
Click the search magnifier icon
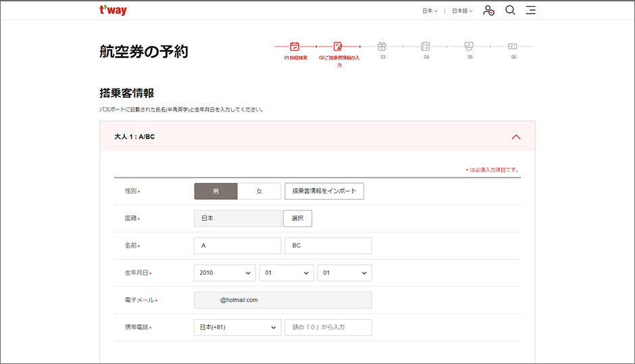click(x=510, y=11)
